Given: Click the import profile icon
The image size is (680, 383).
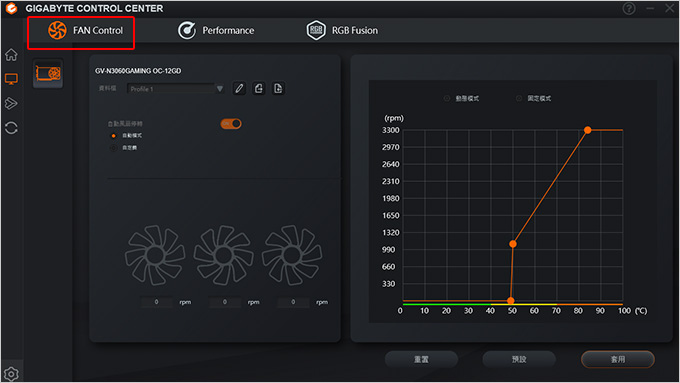Looking at the screenshot, I should 278,88.
